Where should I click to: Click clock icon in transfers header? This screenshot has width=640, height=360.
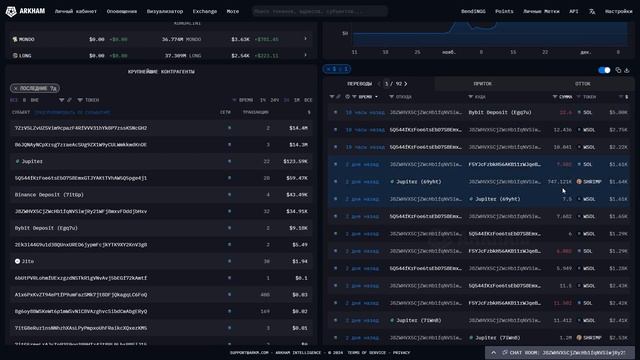click(x=347, y=97)
